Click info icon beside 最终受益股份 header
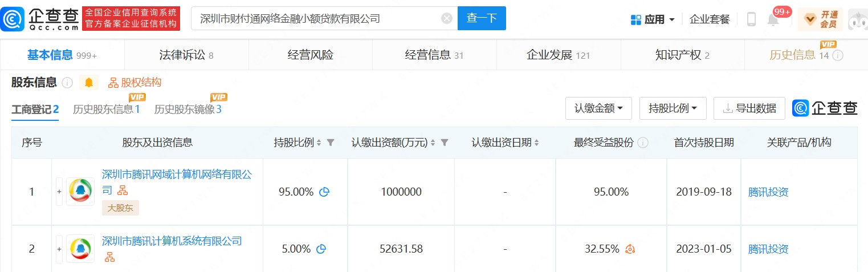Image resolution: width=868 pixels, height=272 pixels. (x=643, y=143)
